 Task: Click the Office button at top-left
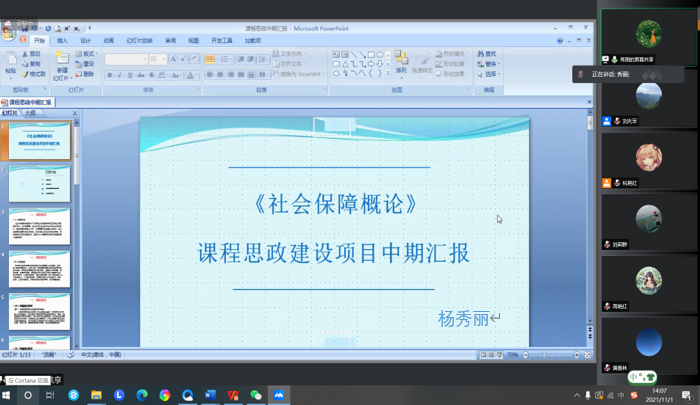[x=10, y=31]
